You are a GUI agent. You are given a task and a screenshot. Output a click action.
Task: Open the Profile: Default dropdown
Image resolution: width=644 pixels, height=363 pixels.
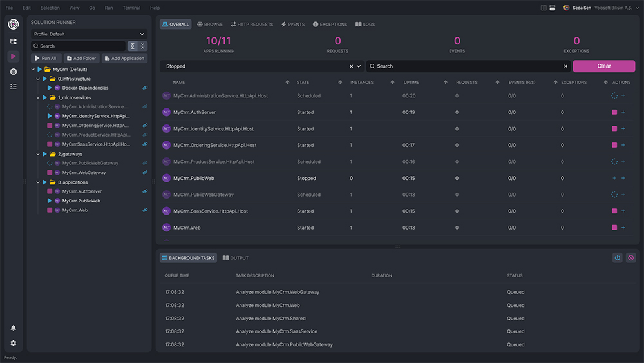89,34
